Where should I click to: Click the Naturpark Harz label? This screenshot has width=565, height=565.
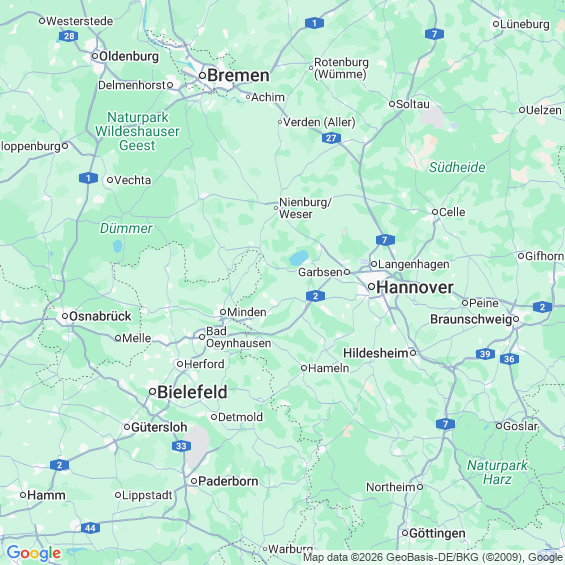click(x=497, y=472)
